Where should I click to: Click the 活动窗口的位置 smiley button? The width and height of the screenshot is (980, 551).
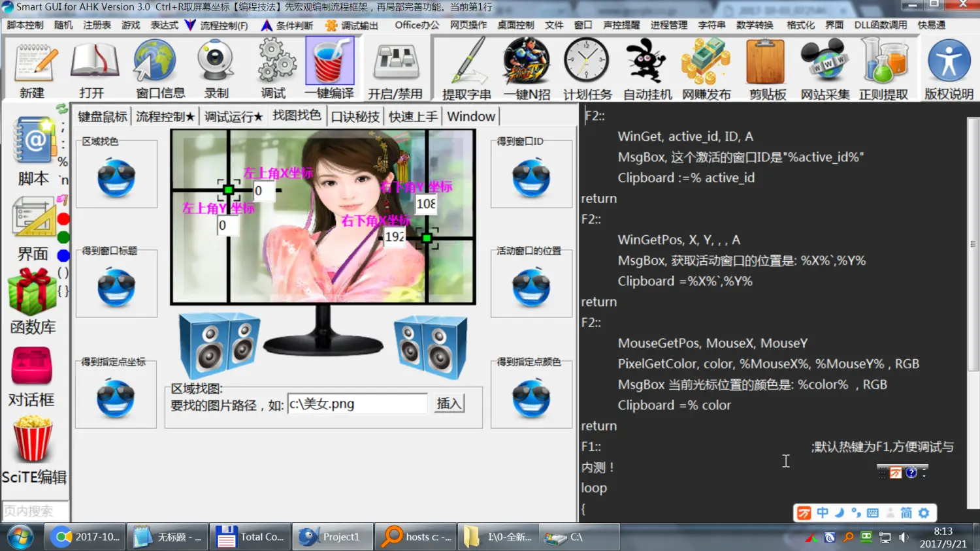pos(531,287)
